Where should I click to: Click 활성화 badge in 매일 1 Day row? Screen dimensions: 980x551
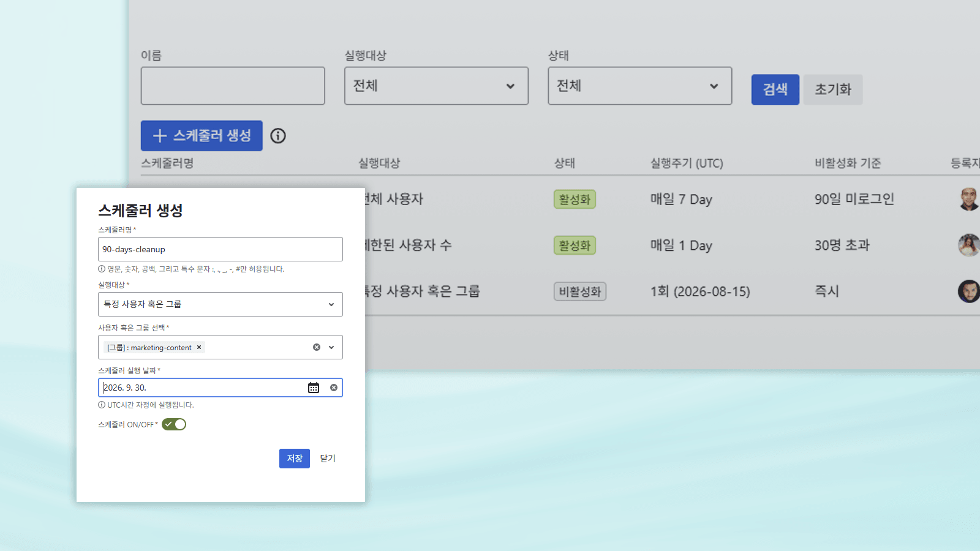[x=575, y=246]
